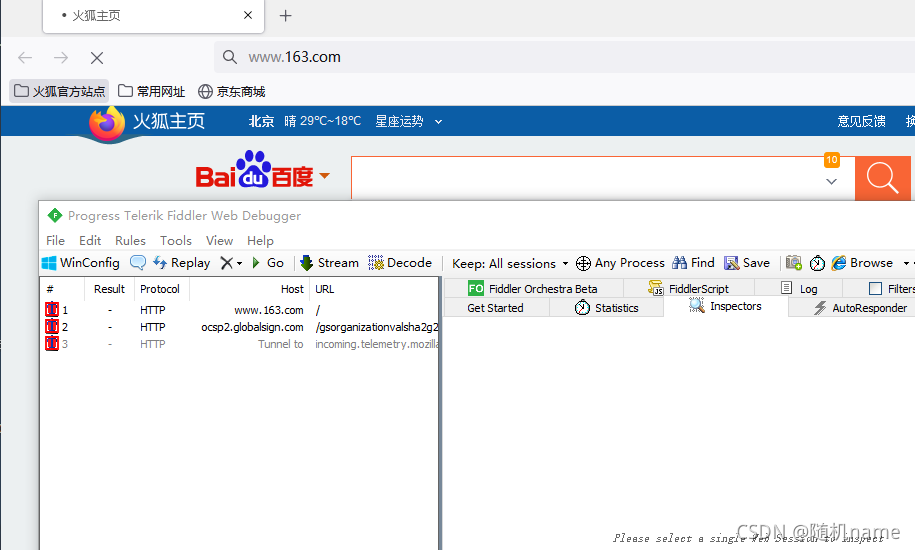Toggle the Decode option

tap(400, 263)
